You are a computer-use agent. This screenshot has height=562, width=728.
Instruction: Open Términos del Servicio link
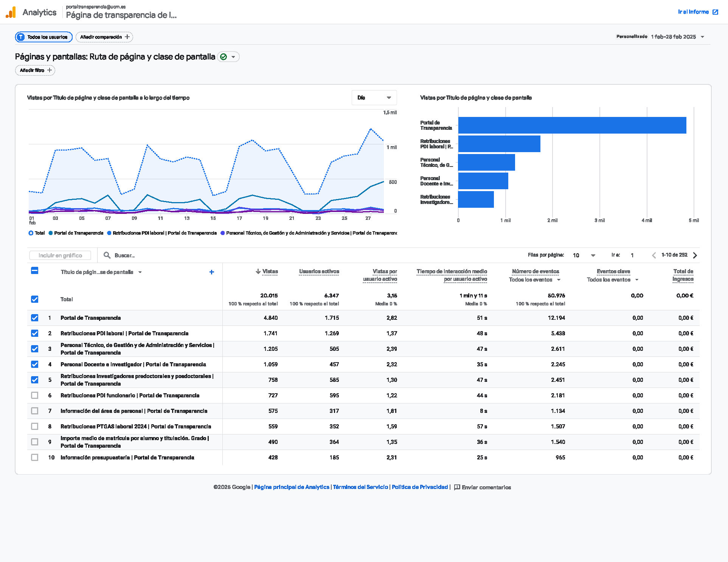tap(360, 487)
